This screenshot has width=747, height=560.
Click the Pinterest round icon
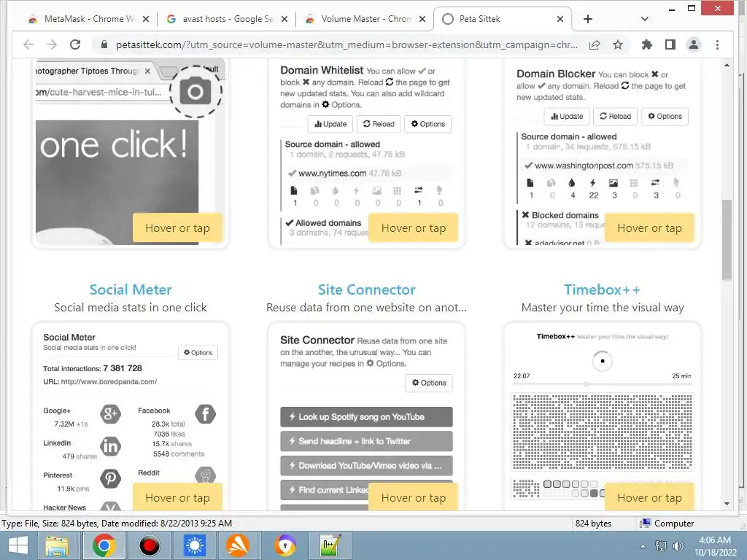click(x=111, y=478)
